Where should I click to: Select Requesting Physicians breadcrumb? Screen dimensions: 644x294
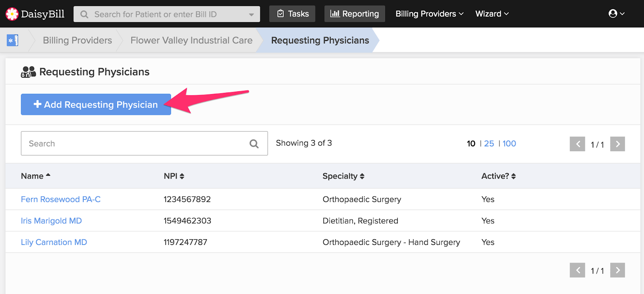pos(320,40)
